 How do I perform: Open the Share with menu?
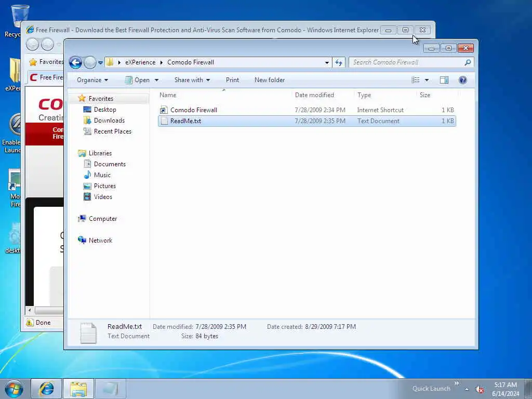192,80
